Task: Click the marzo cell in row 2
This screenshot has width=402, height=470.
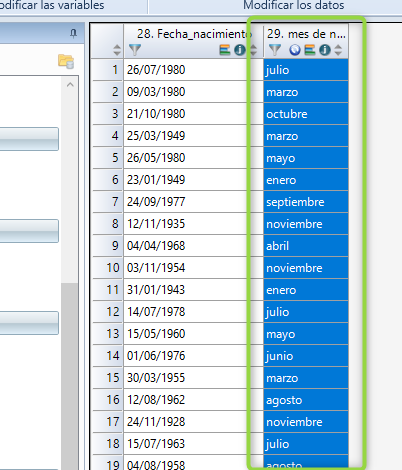Action: click(x=306, y=92)
